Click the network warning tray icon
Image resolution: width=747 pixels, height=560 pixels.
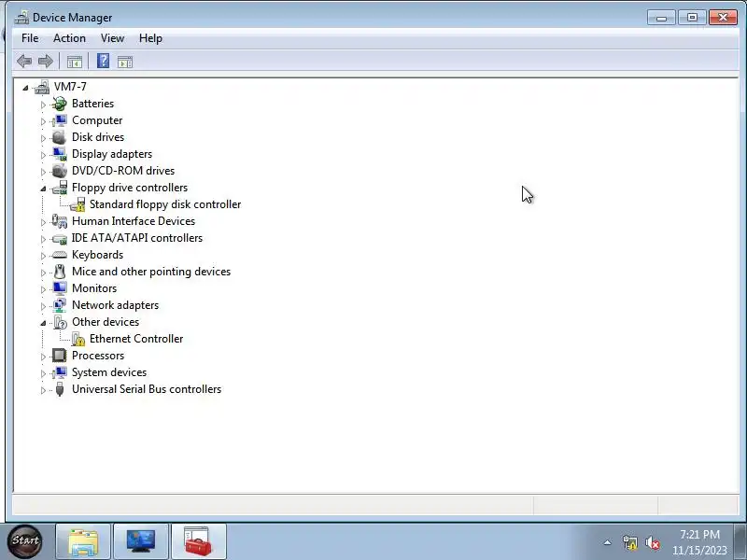coord(629,542)
